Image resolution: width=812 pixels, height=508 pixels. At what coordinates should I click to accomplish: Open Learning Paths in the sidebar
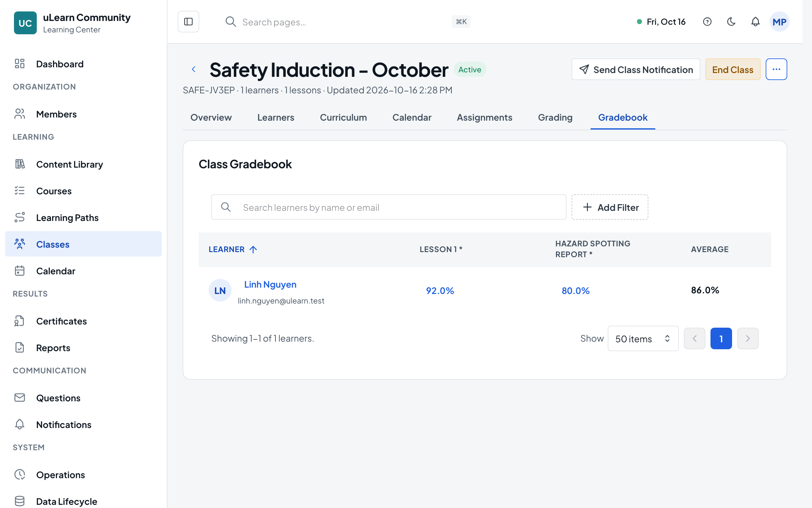(83, 218)
